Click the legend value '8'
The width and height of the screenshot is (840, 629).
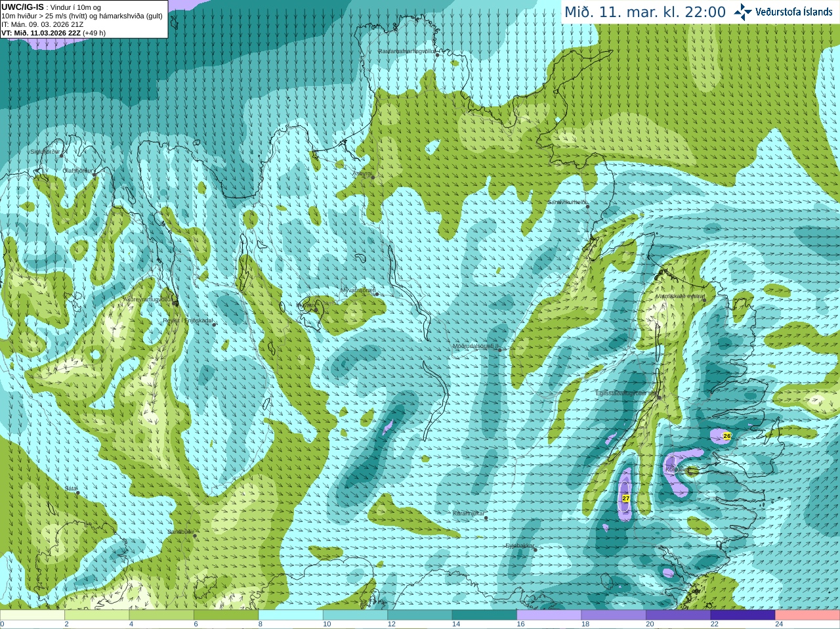point(261,624)
